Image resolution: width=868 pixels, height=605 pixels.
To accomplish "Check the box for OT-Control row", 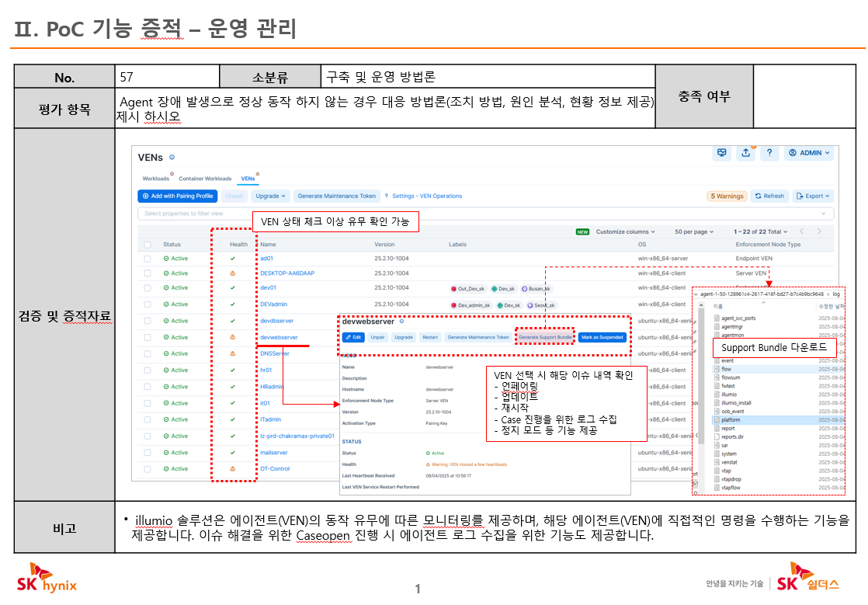I will 148,469.
